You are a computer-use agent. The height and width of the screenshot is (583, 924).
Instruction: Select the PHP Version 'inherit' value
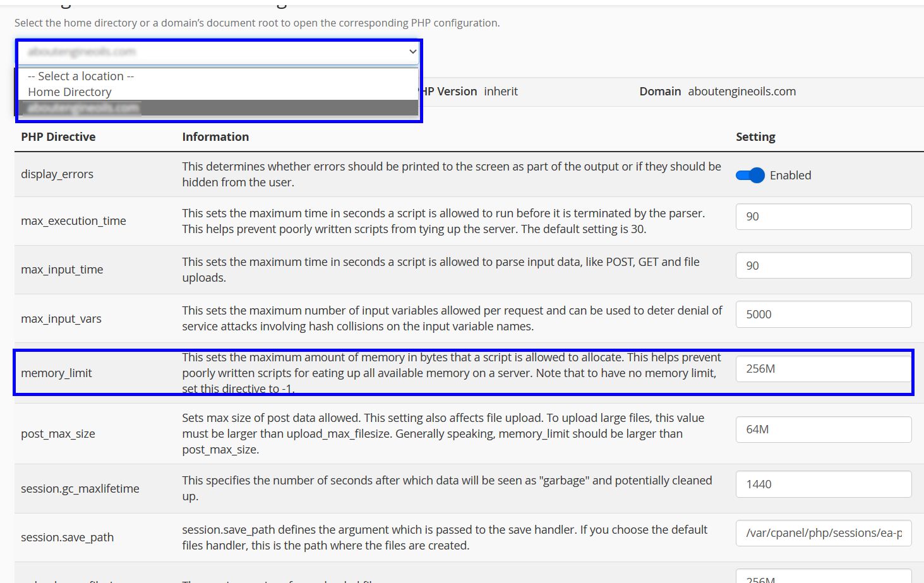[501, 92]
